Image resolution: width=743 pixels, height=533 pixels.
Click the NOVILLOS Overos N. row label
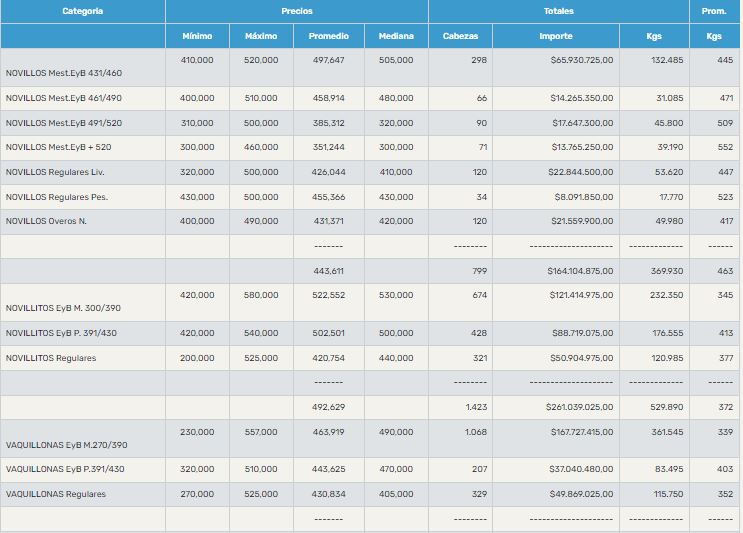pos(46,221)
